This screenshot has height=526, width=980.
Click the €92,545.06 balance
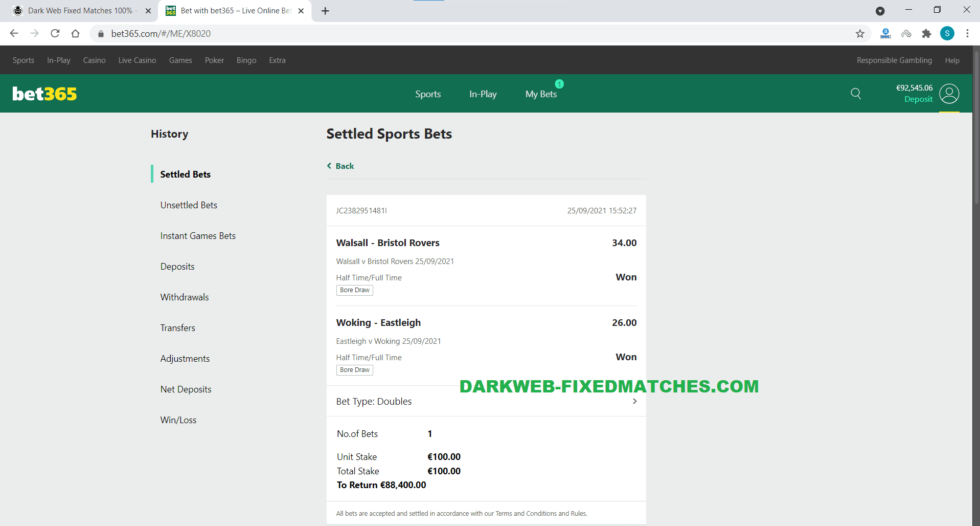click(x=914, y=88)
